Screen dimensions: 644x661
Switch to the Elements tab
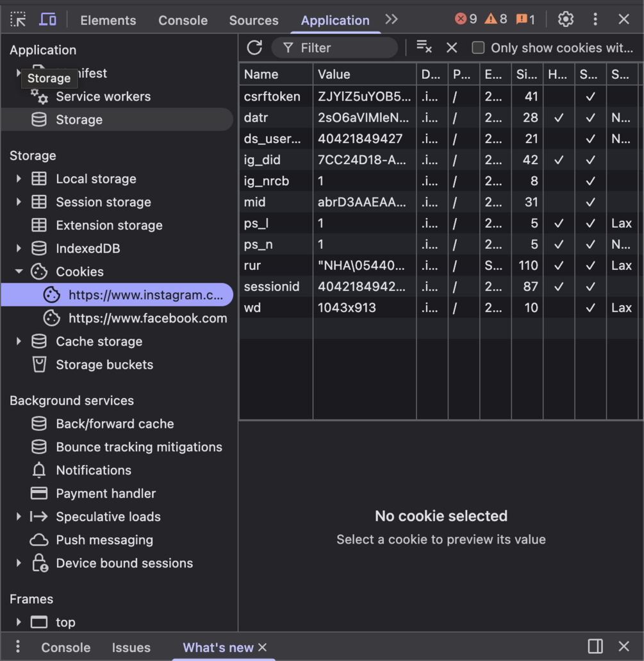pos(108,21)
